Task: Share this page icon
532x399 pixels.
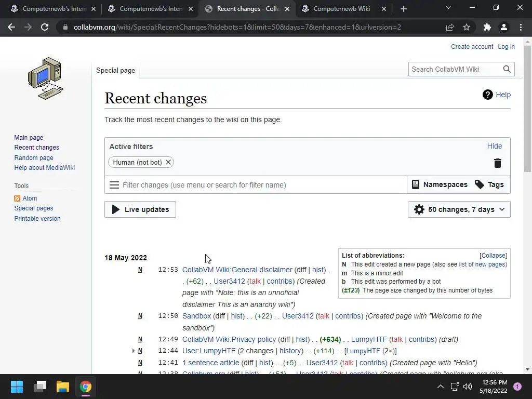Action: [450, 27]
